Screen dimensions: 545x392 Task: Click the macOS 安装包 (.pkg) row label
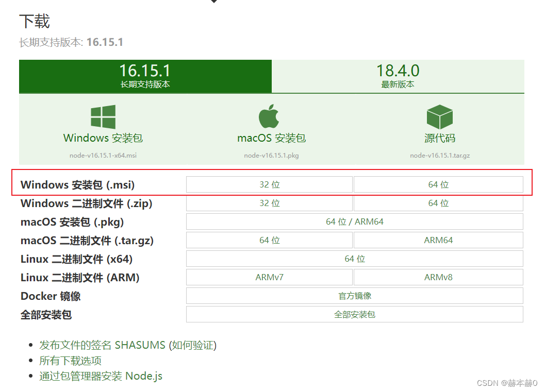(x=72, y=222)
